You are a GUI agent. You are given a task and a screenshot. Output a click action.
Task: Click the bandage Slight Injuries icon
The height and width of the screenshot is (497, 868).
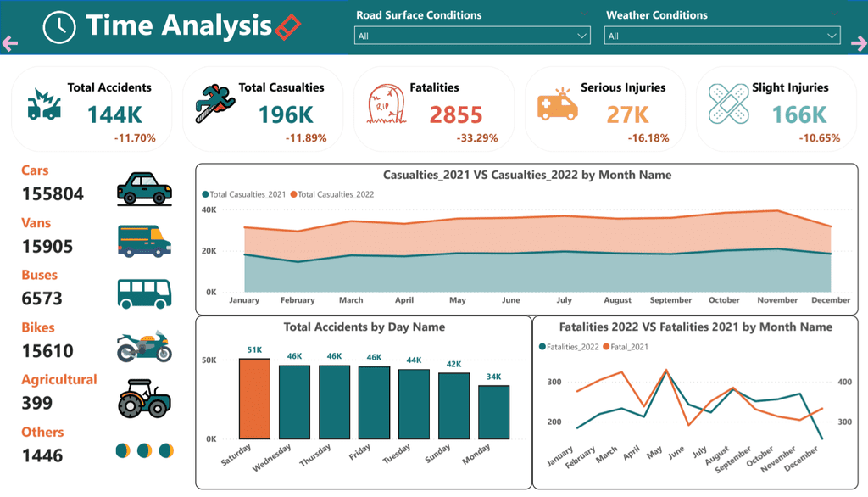pos(728,104)
